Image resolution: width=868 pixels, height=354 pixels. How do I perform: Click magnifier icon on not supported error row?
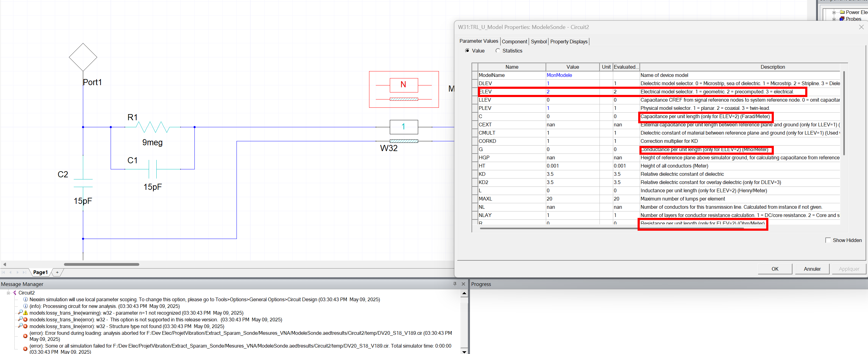point(20,319)
